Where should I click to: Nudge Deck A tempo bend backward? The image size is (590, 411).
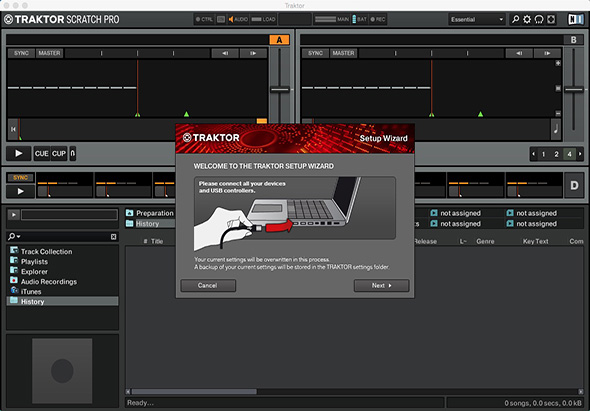[x=225, y=53]
